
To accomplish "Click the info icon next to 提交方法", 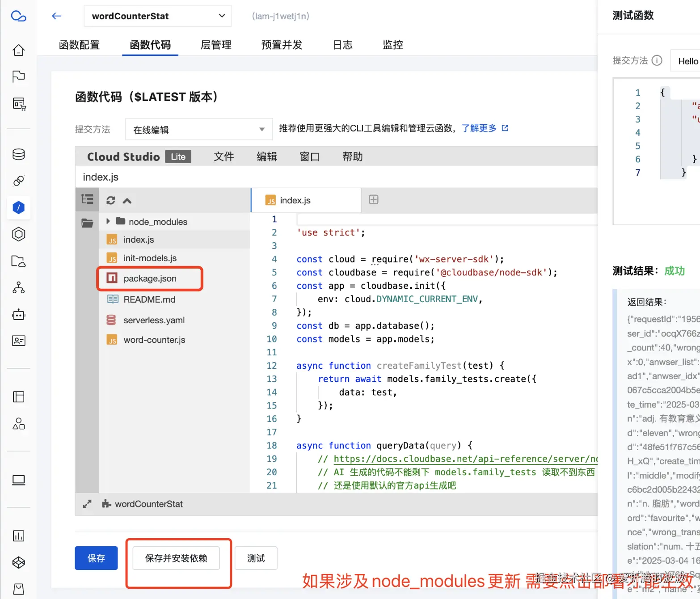I will tap(657, 60).
